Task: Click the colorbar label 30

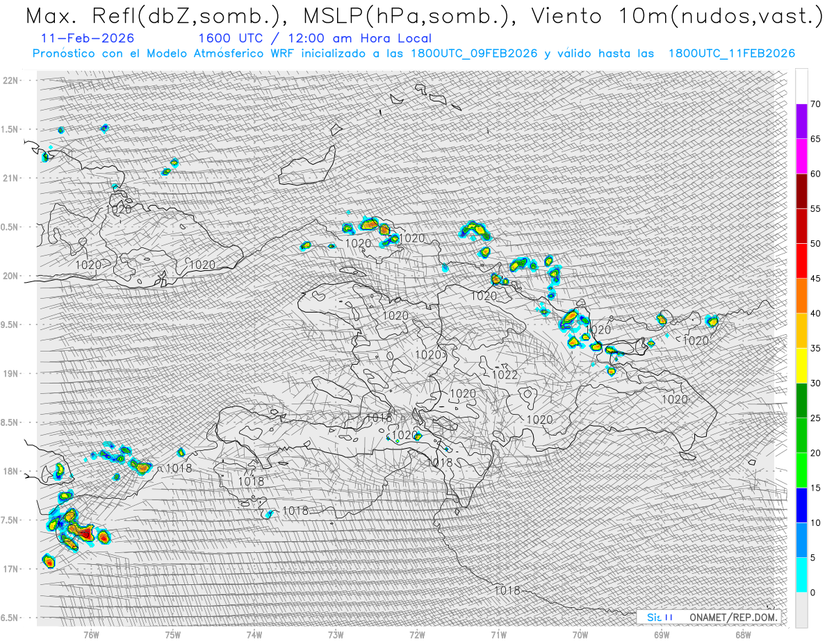Action: [x=815, y=383]
